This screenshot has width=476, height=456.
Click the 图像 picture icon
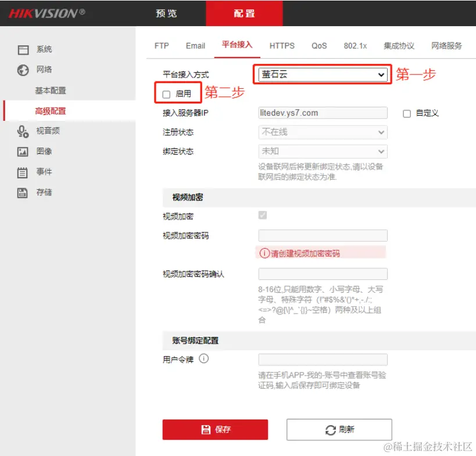click(x=23, y=152)
